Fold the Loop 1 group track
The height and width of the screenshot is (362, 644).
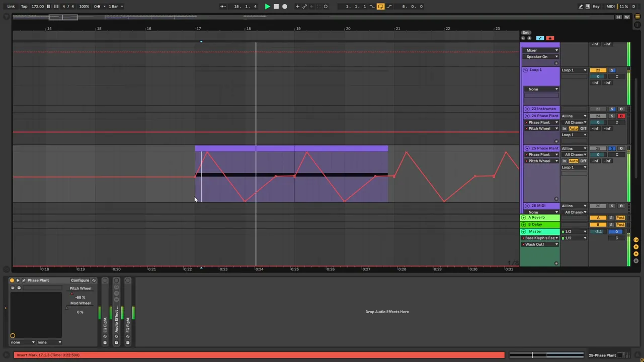(525, 70)
